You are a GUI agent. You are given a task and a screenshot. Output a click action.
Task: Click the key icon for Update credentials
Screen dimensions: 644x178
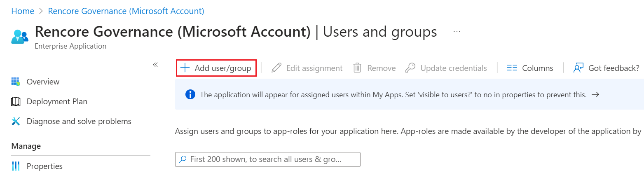pyautogui.click(x=410, y=68)
